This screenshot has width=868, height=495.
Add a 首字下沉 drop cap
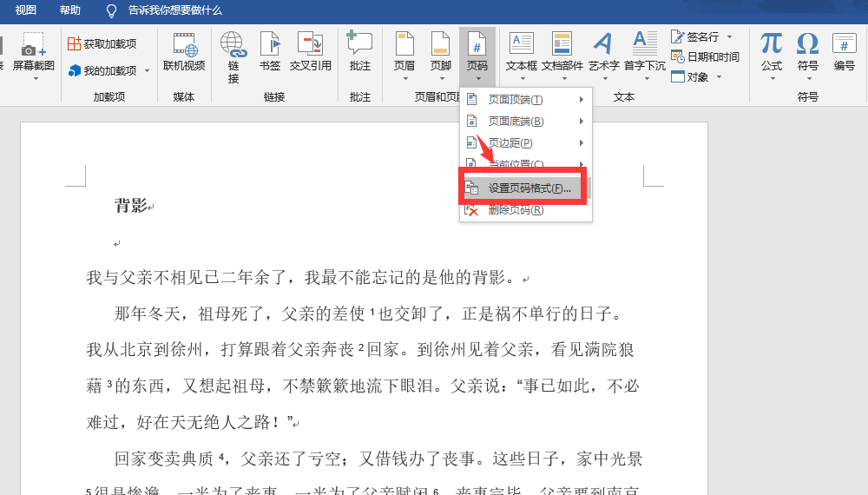(645, 56)
